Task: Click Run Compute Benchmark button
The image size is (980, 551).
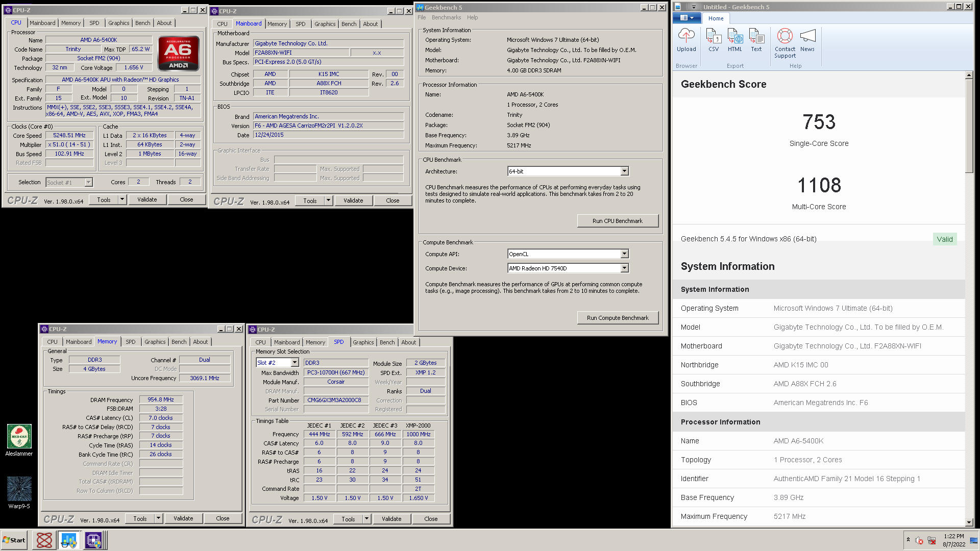Action: click(x=618, y=318)
